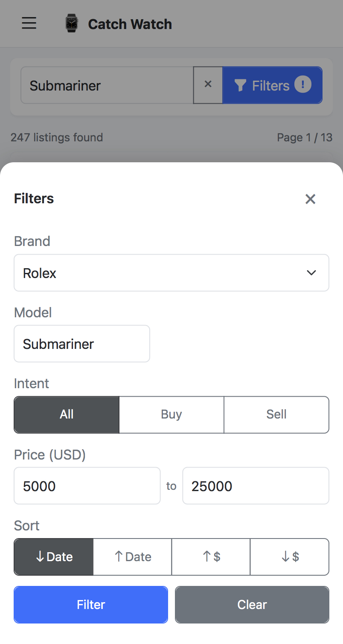Viewport: 343px width, 644px height.
Task: Open the Brand dropdown showing Rolex
Action: pyautogui.click(x=171, y=272)
